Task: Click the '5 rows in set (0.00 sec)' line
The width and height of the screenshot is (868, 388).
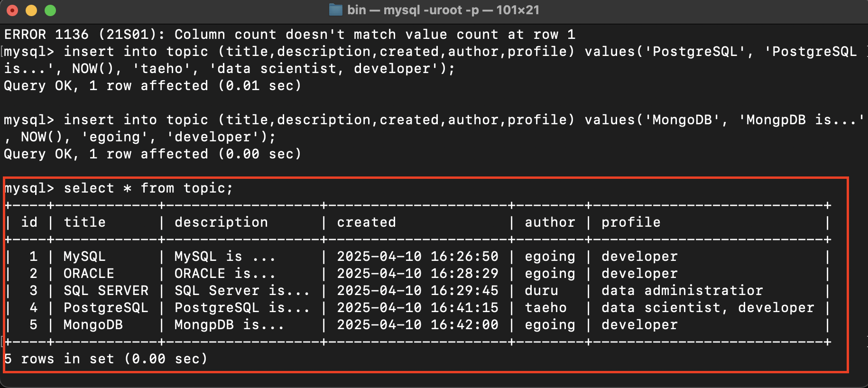Action: [x=106, y=359]
